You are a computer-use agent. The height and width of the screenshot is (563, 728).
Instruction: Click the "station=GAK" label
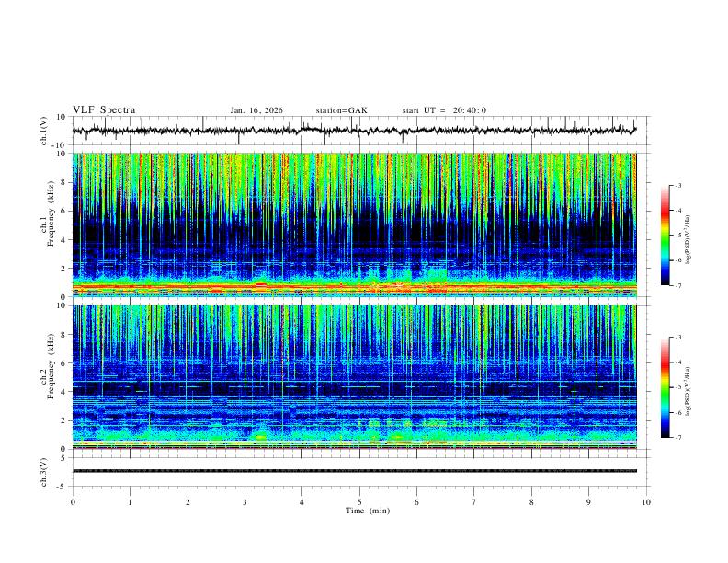[341, 110]
